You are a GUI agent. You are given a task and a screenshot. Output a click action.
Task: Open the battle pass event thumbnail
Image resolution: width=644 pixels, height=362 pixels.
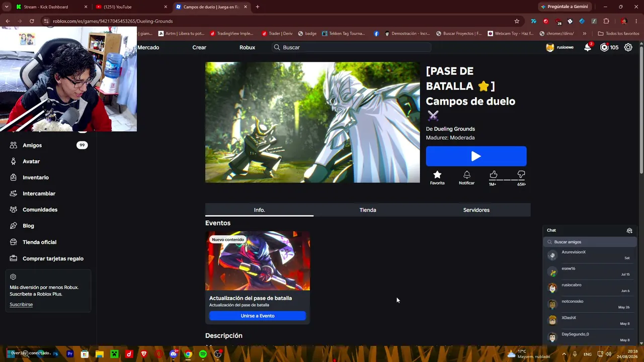[x=258, y=261]
